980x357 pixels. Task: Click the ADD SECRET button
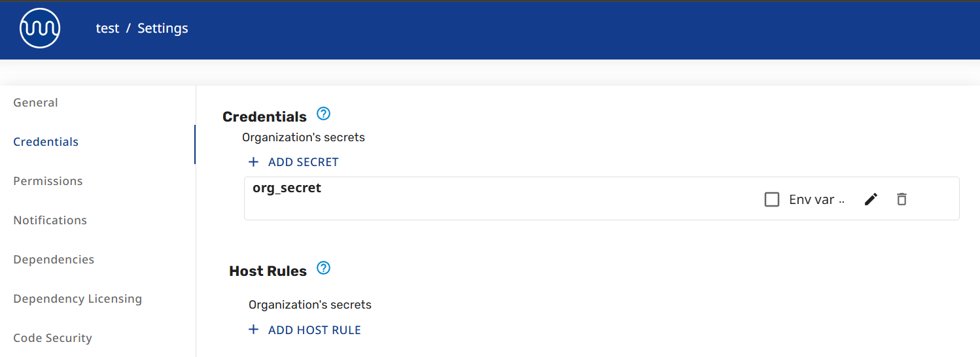click(303, 162)
